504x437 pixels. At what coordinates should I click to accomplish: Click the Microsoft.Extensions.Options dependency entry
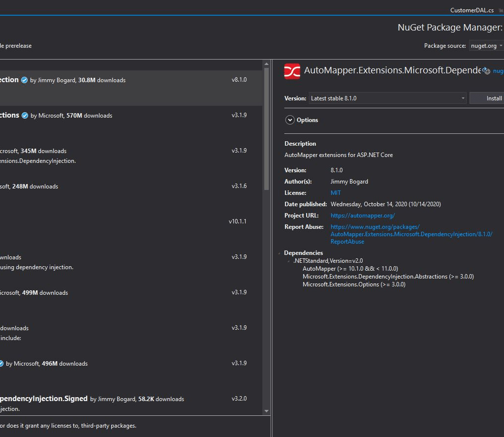354,284
